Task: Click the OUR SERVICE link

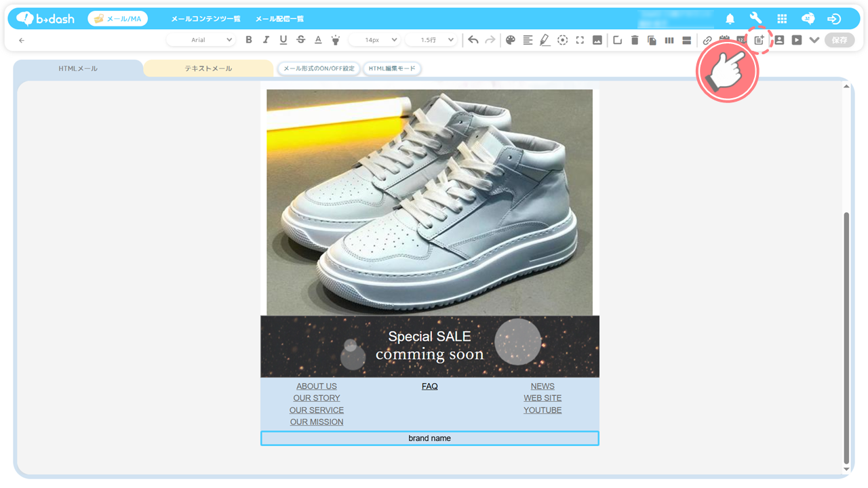Action: tap(317, 410)
